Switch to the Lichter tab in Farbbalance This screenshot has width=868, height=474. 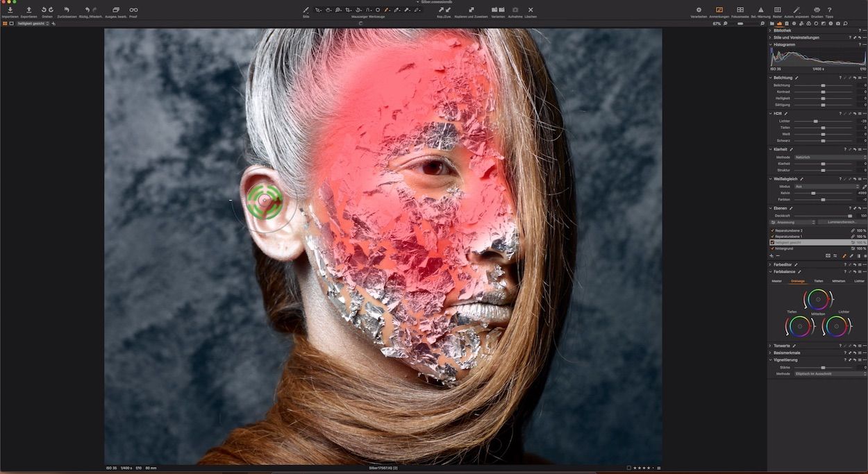(x=860, y=281)
